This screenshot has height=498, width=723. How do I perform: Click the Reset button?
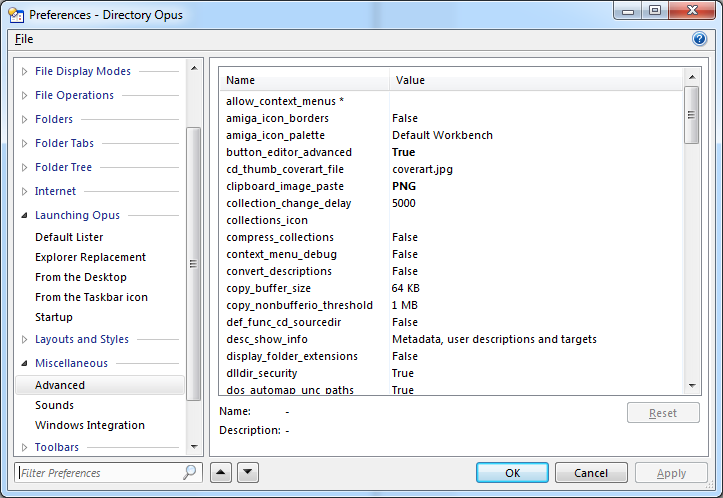tap(663, 413)
